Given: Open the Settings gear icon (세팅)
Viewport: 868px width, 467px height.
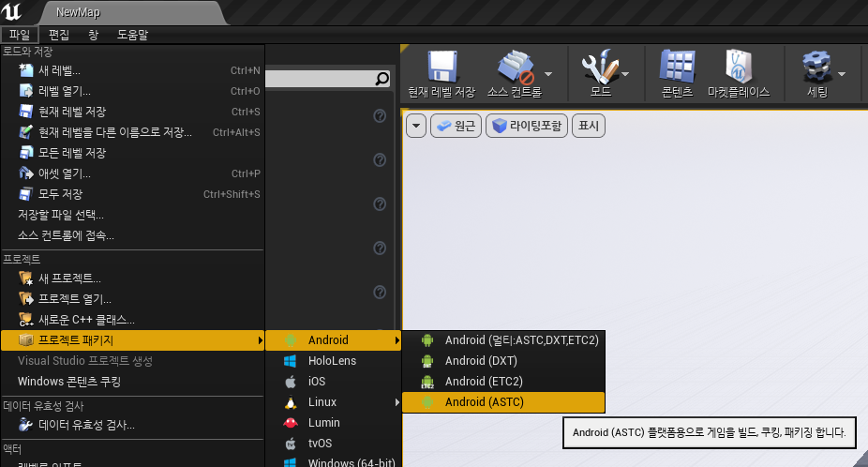Looking at the screenshot, I should pyautogui.click(x=817, y=67).
